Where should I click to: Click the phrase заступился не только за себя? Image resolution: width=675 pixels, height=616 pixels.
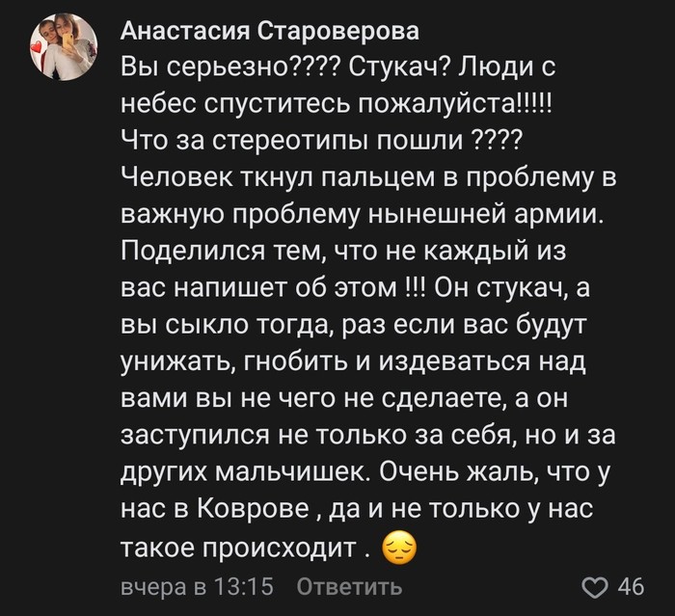321,438
